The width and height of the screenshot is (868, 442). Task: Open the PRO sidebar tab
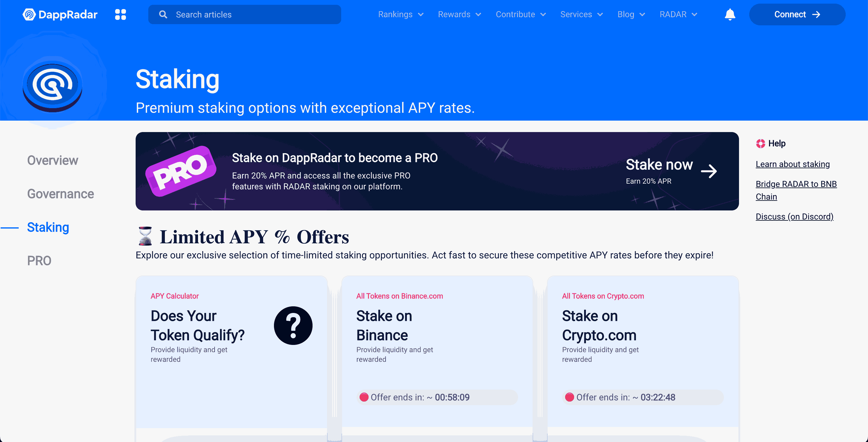pyautogui.click(x=39, y=260)
